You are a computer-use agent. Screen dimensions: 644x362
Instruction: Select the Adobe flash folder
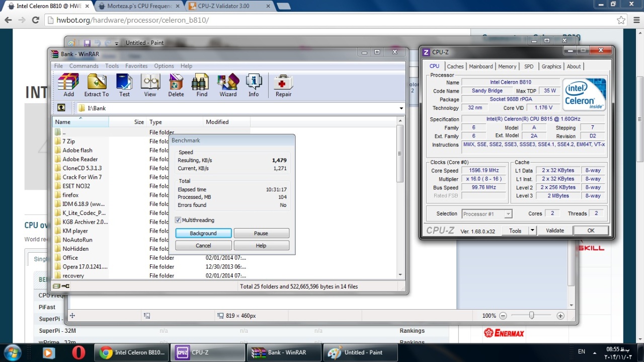point(77,150)
